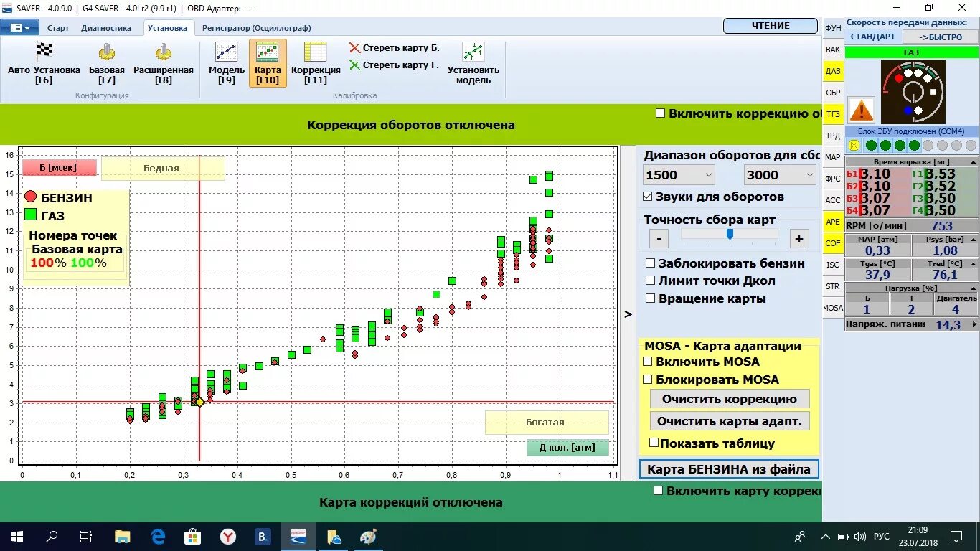Open the 3000 RPM range dropdown
The image size is (980, 551).
(x=781, y=175)
